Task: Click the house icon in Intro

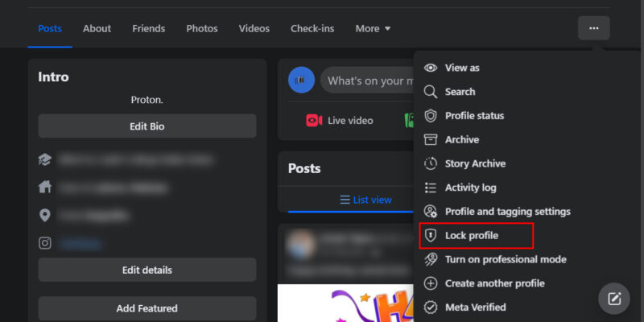Action: coord(45,188)
